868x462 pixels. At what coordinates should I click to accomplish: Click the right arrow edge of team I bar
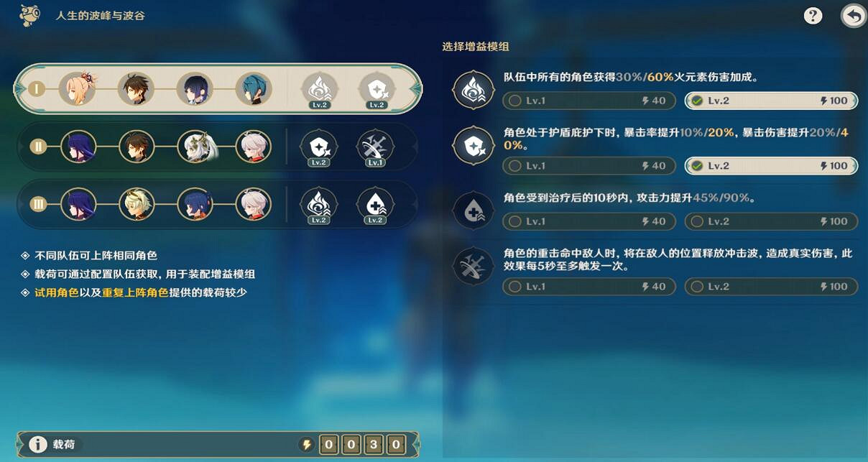point(415,89)
